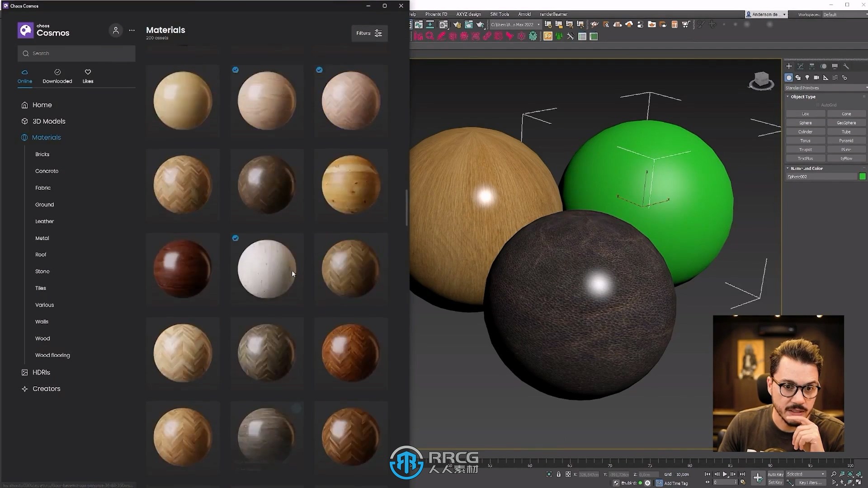This screenshot has width=868, height=488.
Task: Click the tyFlow object type button
Action: [x=846, y=159]
